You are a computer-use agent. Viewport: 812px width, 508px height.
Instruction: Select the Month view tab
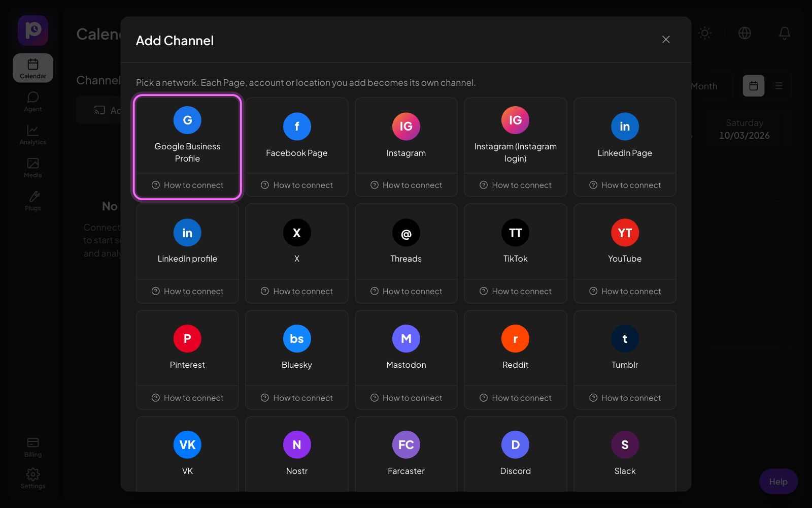[x=704, y=86]
